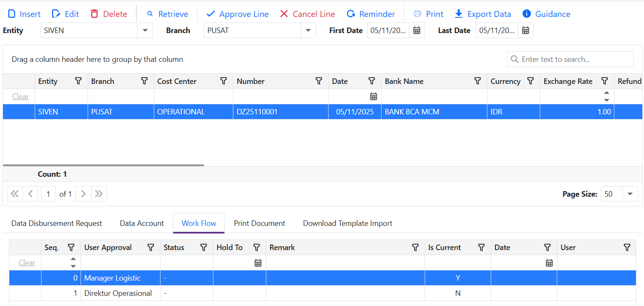Open filter for top grid Date column
644x306 pixels.
(x=372, y=81)
